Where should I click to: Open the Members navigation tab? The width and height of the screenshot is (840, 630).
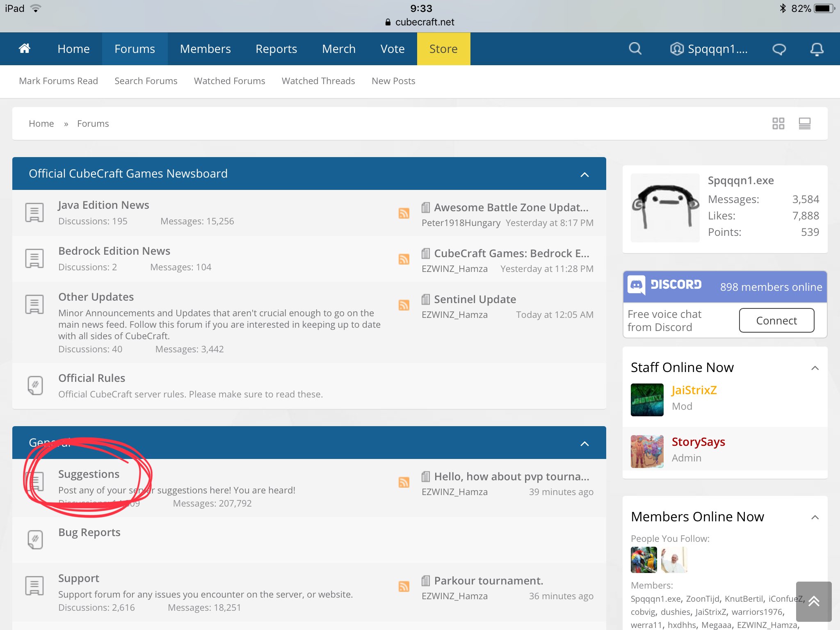click(205, 49)
